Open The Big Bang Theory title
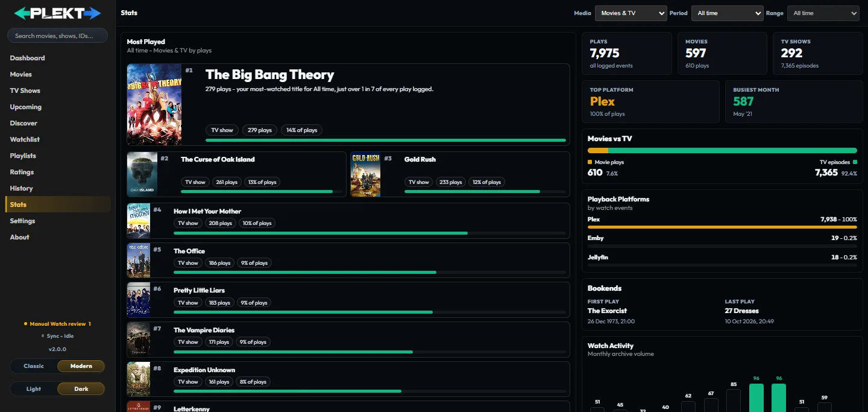The height and width of the screenshot is (412, 868). click(269, 75)
